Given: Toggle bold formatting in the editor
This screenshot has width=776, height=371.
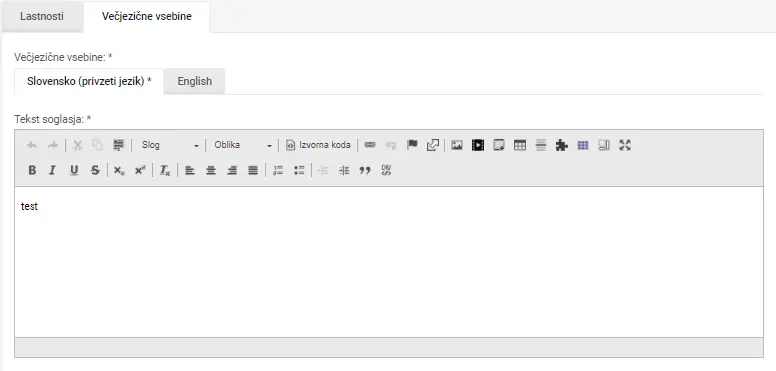Looking at the screenshot, I should pyautogui.click(x=32, y=170).
